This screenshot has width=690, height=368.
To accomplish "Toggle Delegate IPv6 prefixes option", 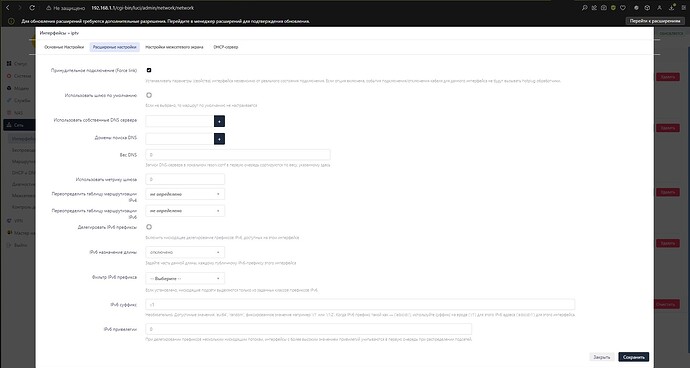I will pos(149,227).
